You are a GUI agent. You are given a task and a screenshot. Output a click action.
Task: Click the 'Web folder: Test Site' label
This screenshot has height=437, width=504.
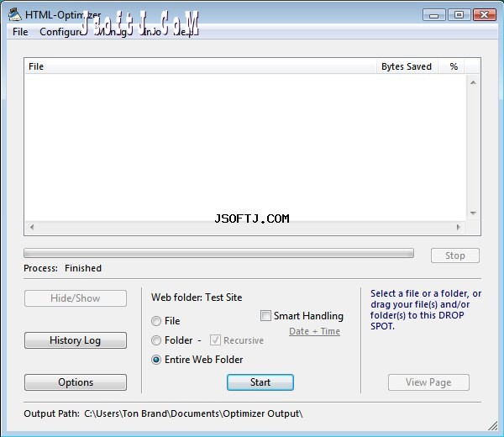(197, 297)
